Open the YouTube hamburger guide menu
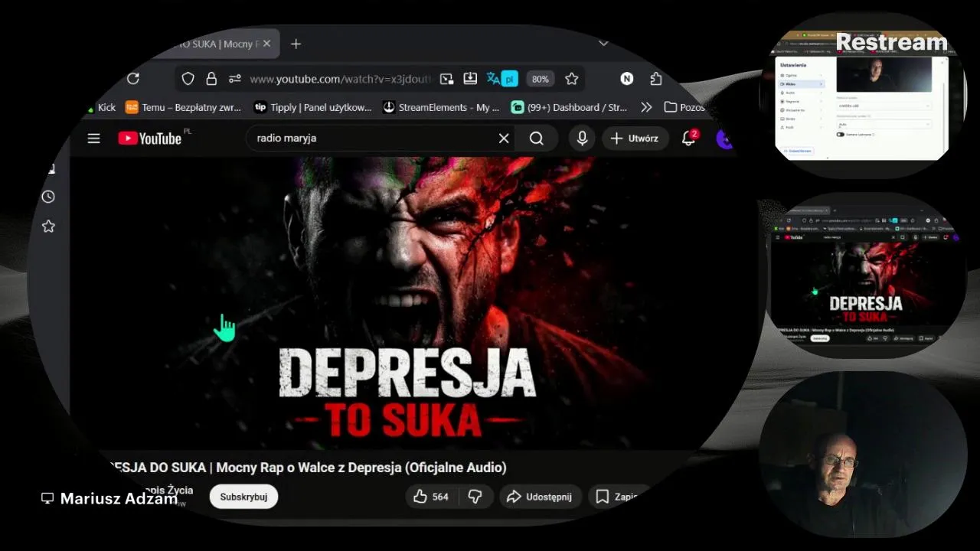The image size is (980, 551). (93, 139)
